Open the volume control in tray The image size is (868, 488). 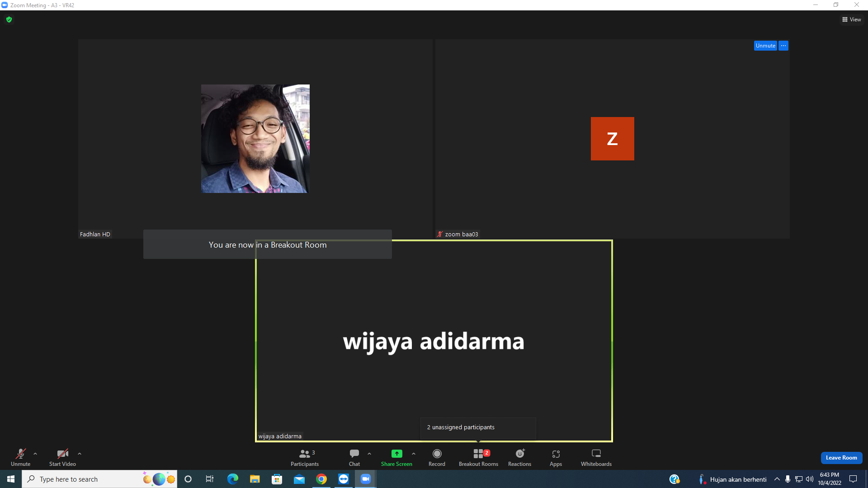point(810,479)
